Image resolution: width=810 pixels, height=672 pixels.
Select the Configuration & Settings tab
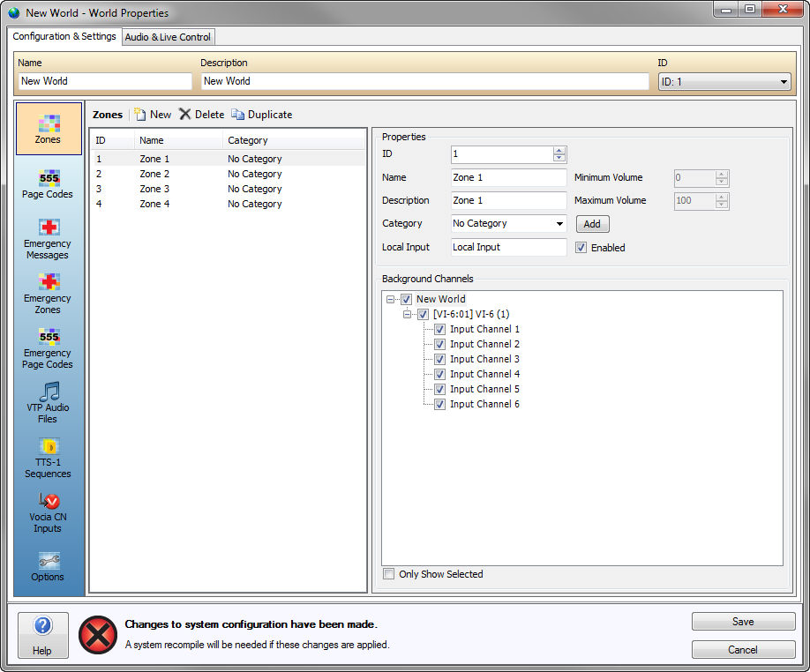point(64,36)
